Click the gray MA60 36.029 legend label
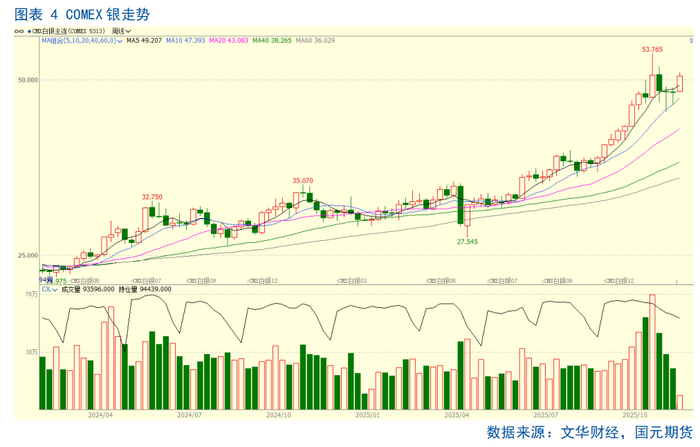The image size is (700, 447). [x=315, y=41]
